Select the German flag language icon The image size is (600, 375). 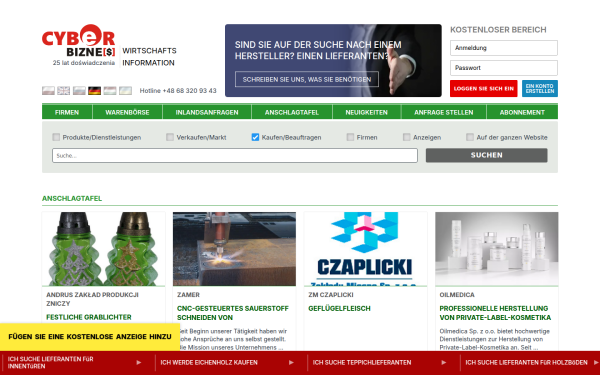pyautogui.click(x=95, y=91)
